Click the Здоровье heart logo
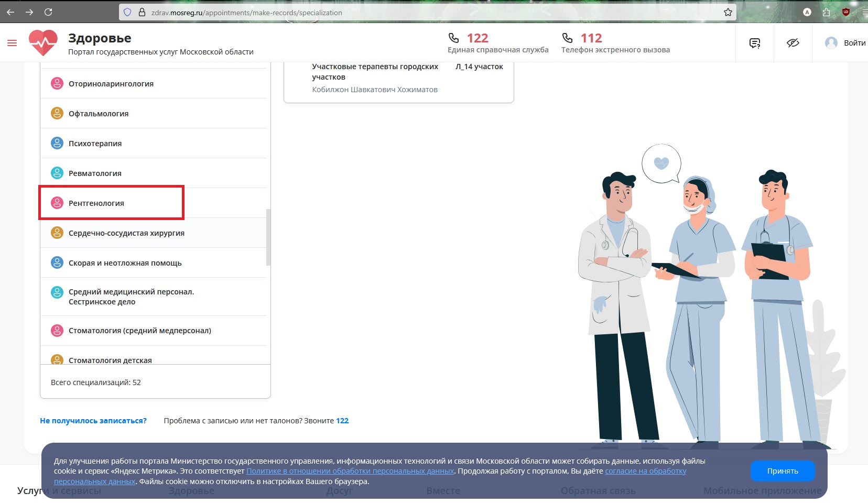 [x=43, y=42]
